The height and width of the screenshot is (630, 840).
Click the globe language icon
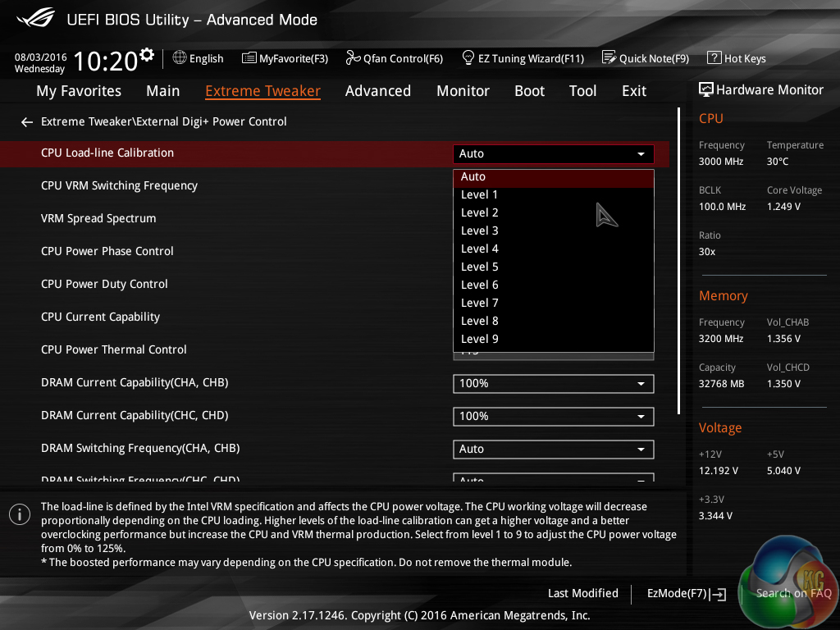(180, 58)
